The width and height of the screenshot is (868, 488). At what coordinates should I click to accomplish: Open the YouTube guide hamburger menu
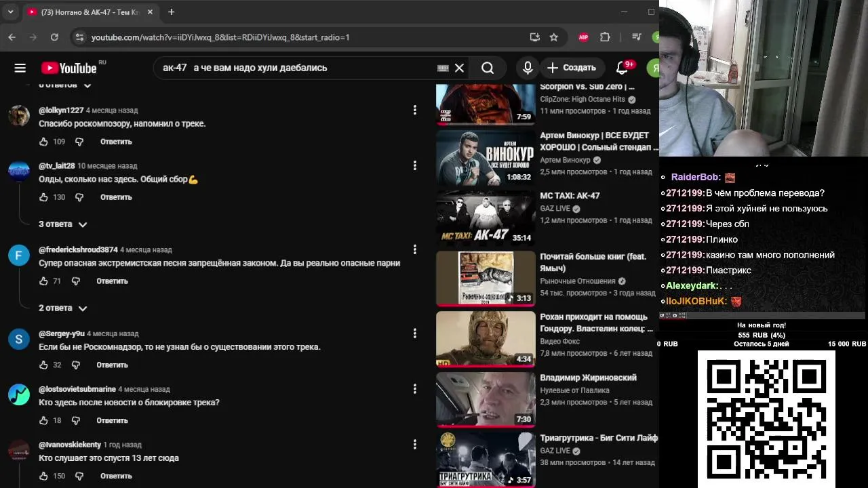20,68
